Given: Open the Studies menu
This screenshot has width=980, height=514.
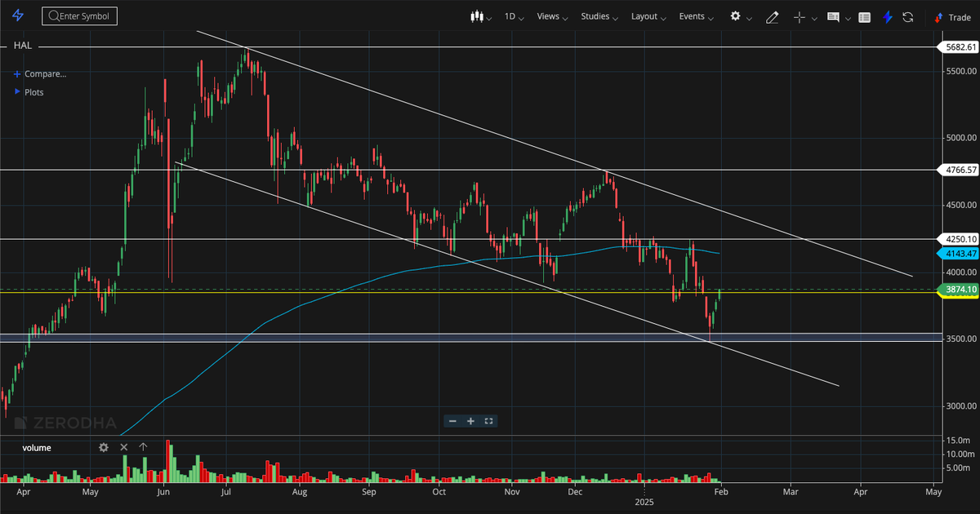Looking at the screenshot, I should (599, 16).
